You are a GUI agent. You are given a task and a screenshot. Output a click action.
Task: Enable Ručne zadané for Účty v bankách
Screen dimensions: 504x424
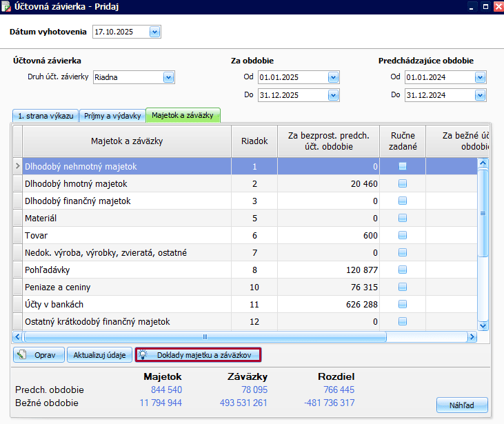(x=403, y=304)
